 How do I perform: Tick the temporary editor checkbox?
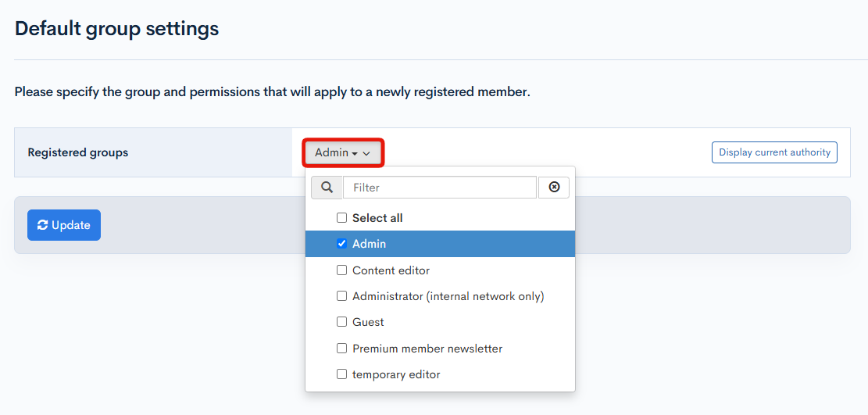[341, 374]
